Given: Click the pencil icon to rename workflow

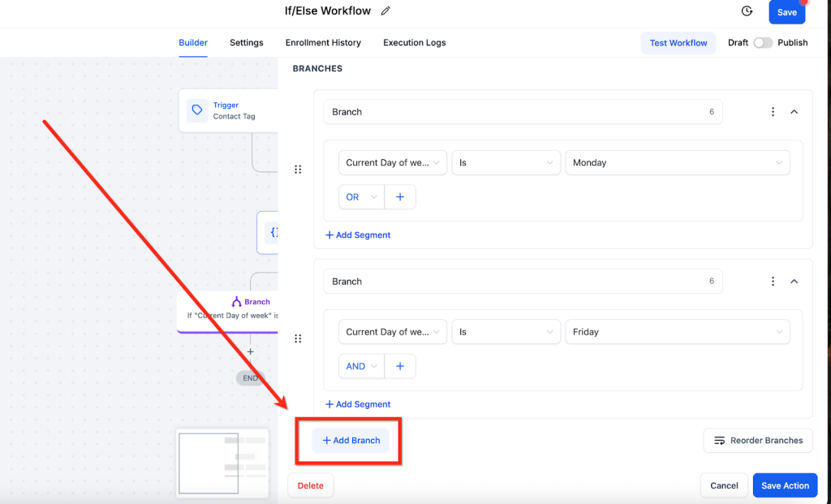Looking at the screenshot, I should (385, 11).
